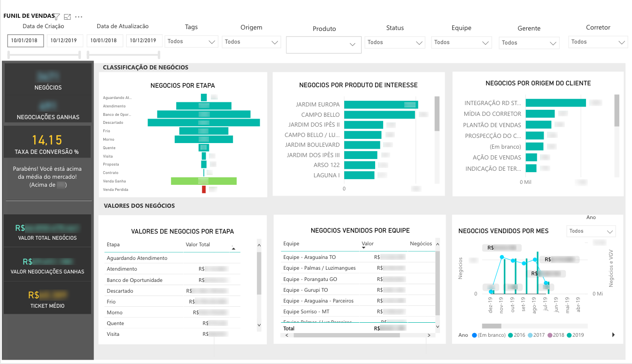Click the Etapa column header
Screen dimensions: 632x364
click(113, 244)
